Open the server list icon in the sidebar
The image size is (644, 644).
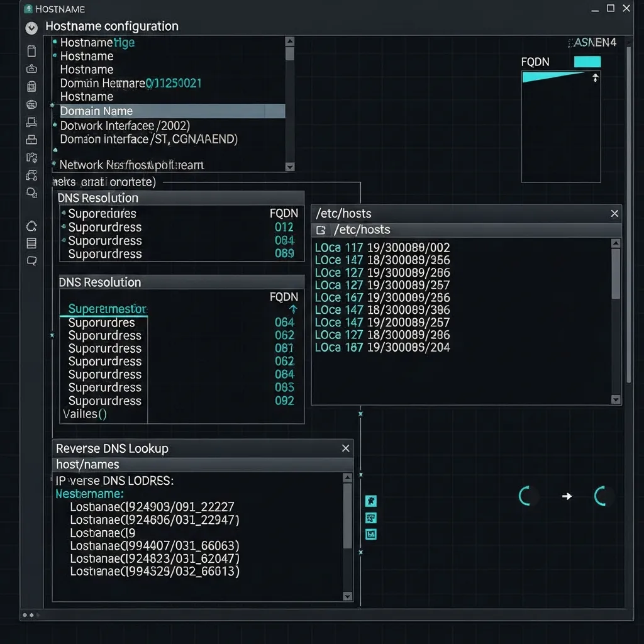[x=31, y=243]
